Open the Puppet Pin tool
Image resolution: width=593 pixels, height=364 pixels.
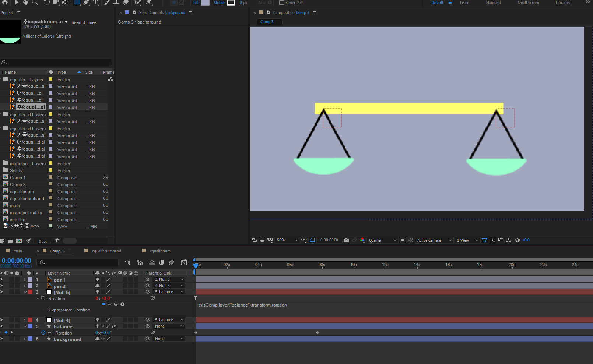[149, 3]
